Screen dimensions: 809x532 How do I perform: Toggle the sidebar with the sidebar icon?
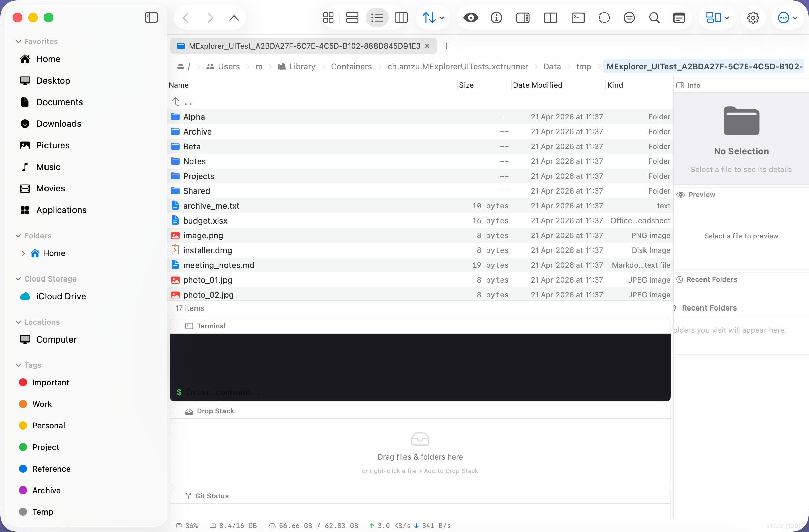pyautogui.click(x=151, y=18)
